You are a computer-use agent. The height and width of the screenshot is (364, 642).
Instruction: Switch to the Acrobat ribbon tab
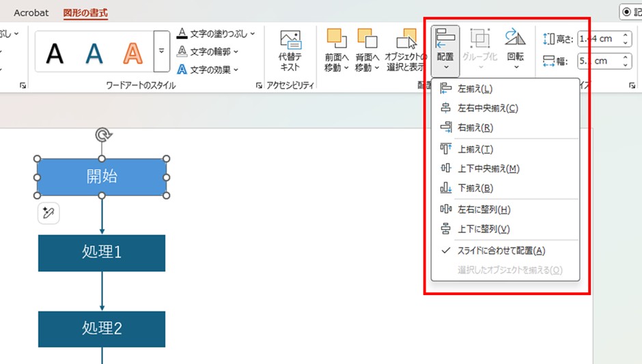(x=31, y=13)
